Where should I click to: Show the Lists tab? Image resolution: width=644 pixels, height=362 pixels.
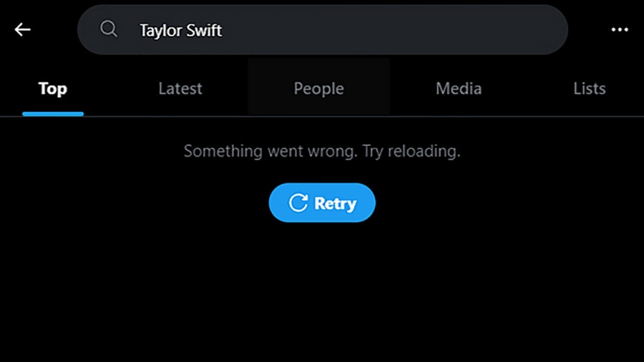(589, 88)
